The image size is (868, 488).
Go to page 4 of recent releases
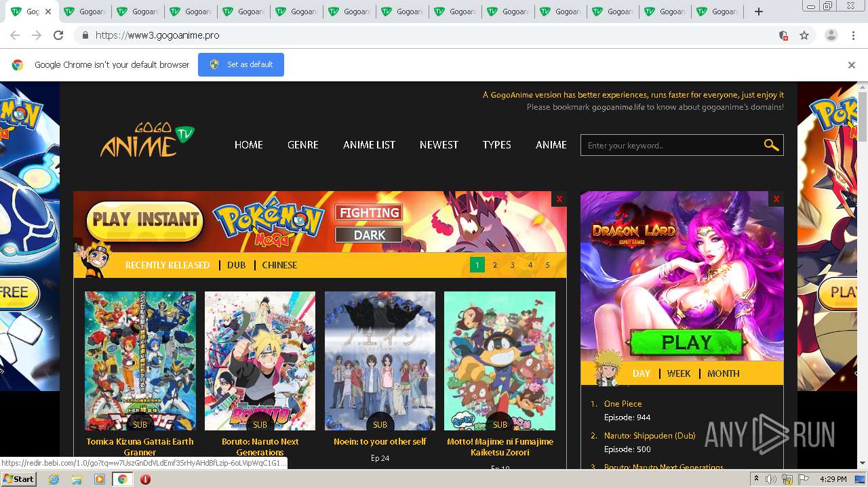pyautogui.click(x=530, y=265)
